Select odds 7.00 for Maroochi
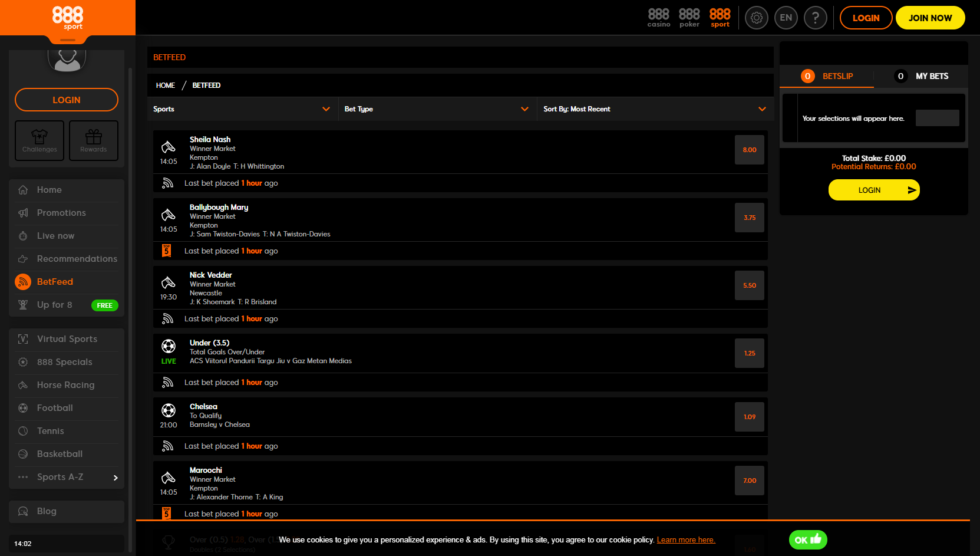Image resolution: width=980 pixels, height=556 pixels. (750, 481)
